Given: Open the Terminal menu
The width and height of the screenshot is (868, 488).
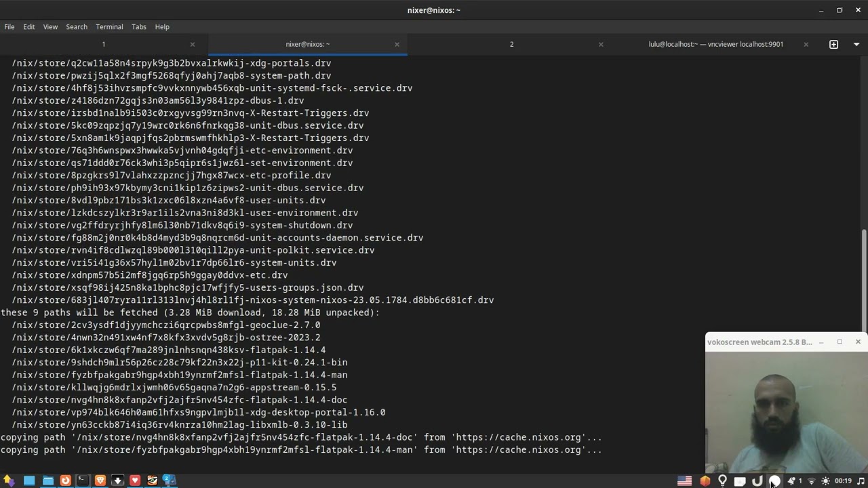Looking at the screenshot, I should point(109,26).
